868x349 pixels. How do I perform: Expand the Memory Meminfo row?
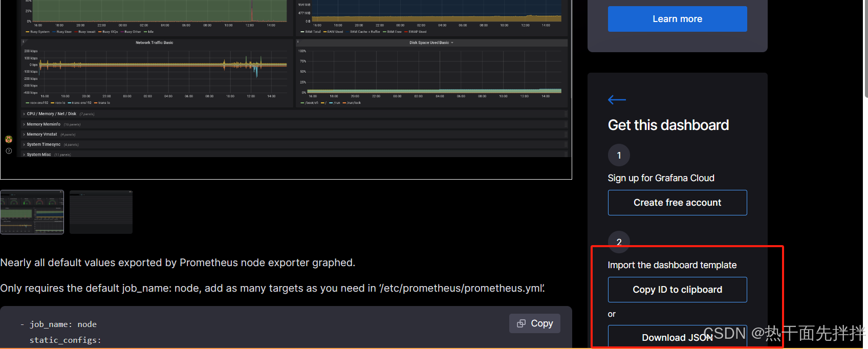coord(24,124)
